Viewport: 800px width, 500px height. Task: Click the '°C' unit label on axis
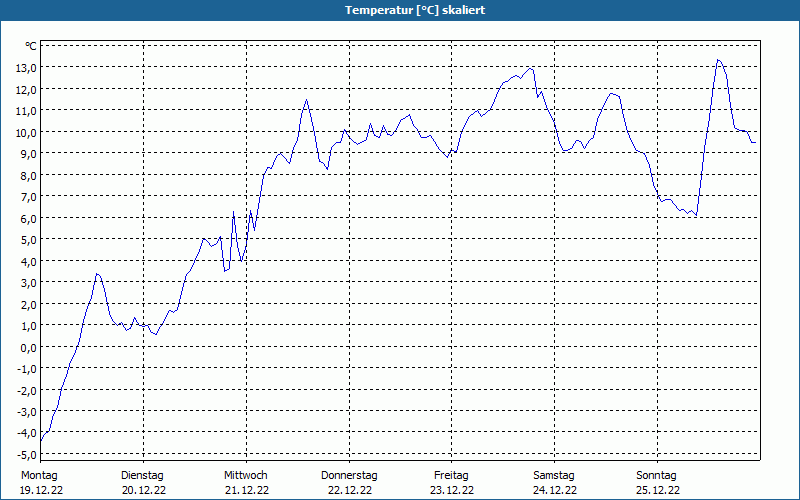[31, 46]
